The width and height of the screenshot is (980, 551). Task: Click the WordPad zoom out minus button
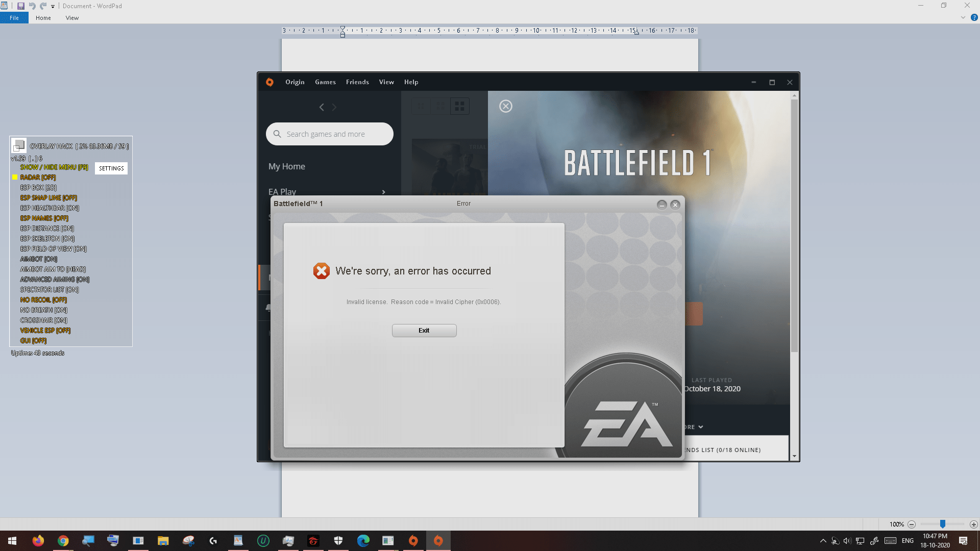pos(912,524)
